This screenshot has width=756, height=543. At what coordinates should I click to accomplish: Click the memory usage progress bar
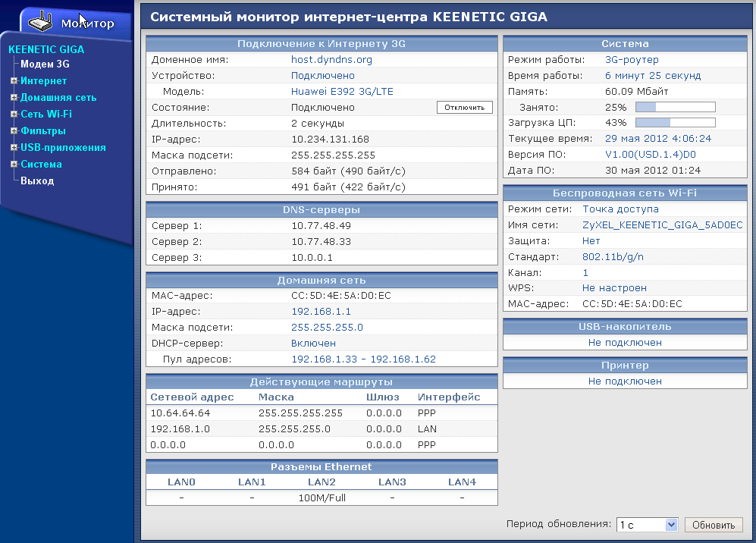(675, 108)
